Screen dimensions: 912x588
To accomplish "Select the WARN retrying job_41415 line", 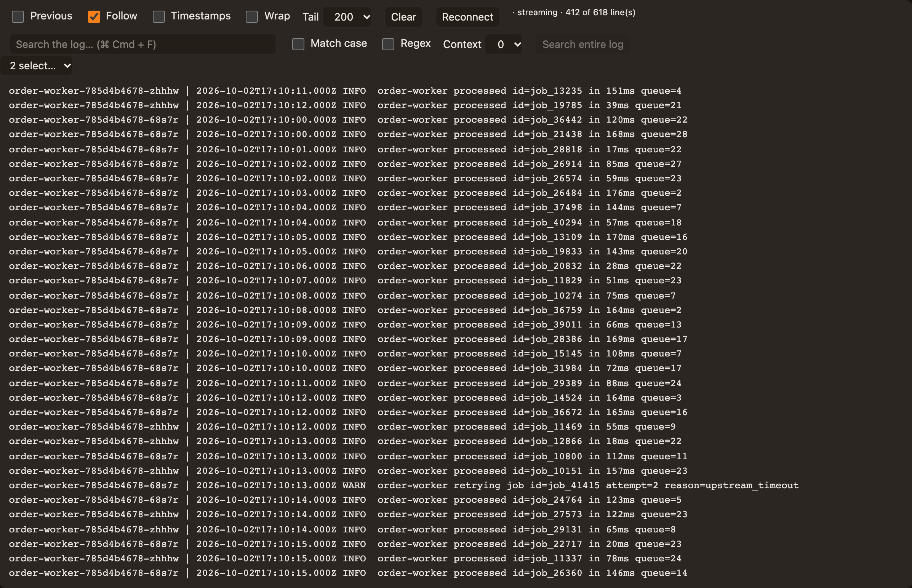I will click(x=404, y=485).
